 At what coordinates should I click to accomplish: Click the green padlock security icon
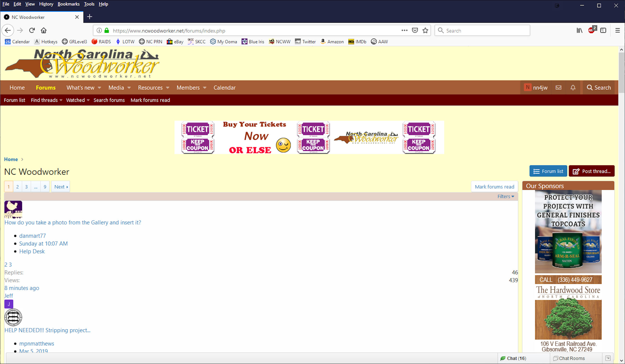pyautogui.click(x=107, y=30)
